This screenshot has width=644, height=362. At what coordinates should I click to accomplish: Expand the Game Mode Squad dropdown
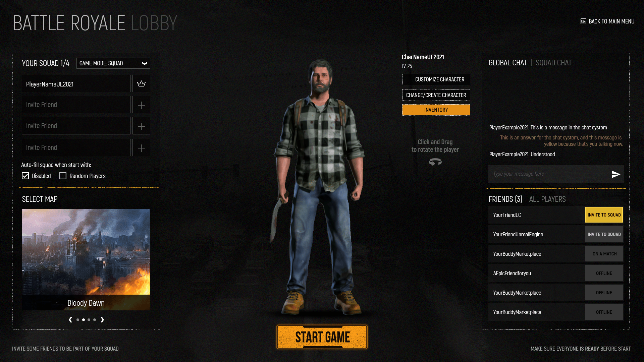click(145, 63)
